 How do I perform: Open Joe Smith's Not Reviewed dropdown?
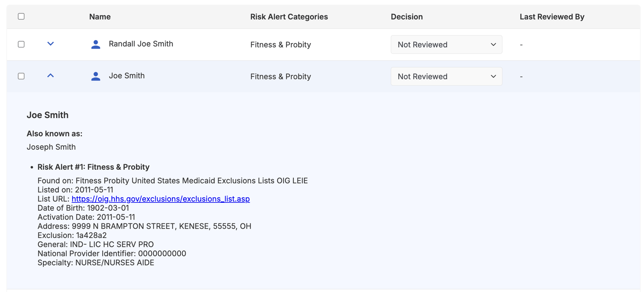[446, 76]
